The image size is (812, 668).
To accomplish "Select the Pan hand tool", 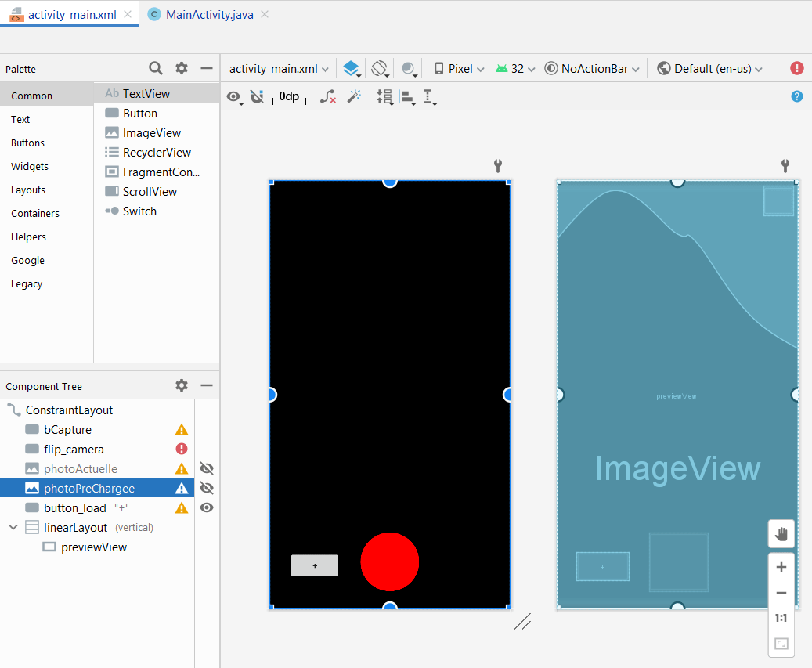I will [781, 534].
